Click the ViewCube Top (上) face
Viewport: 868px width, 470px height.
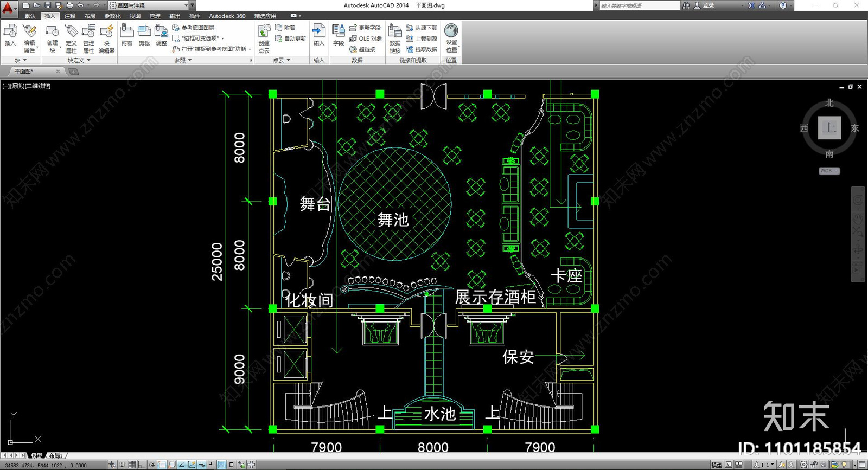tap(829, 128)
